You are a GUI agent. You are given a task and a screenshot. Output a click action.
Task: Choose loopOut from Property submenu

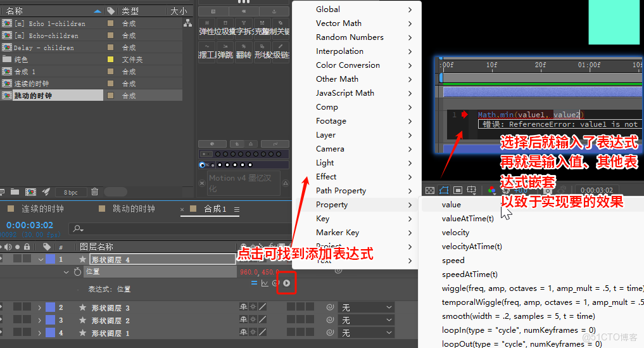point(522,344)
